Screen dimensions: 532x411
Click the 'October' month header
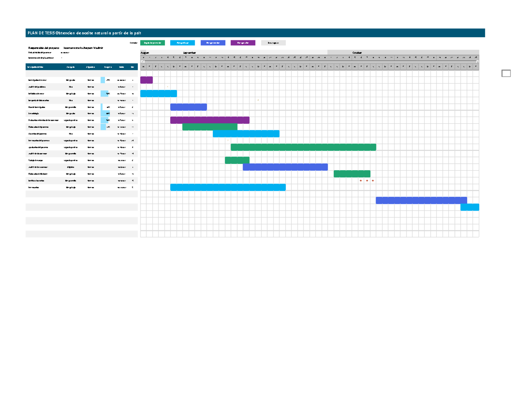point(358,51)
